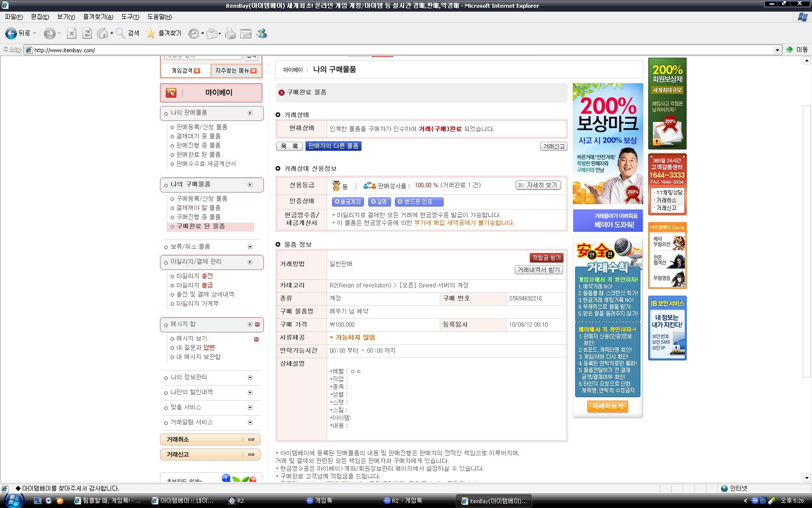Open the 도구(T) menu
The width and height of the screenshot is (812, 508).
pos(130,16)
